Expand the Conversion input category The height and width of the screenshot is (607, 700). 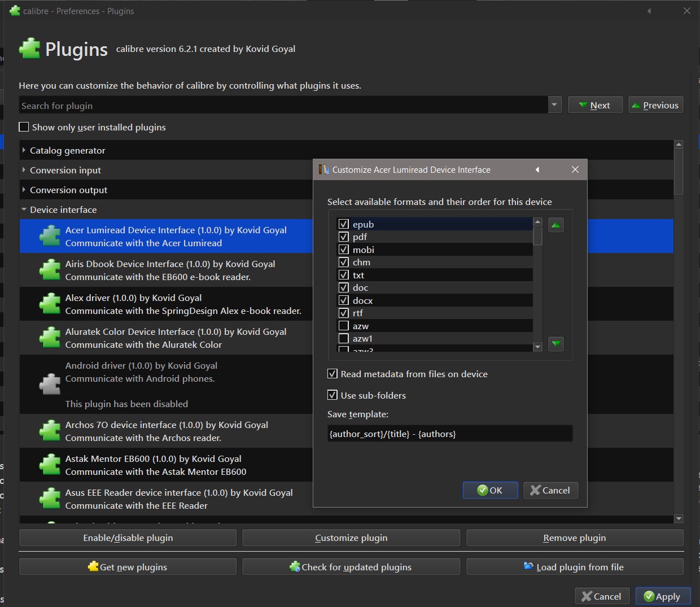click(x=24, y=170)
